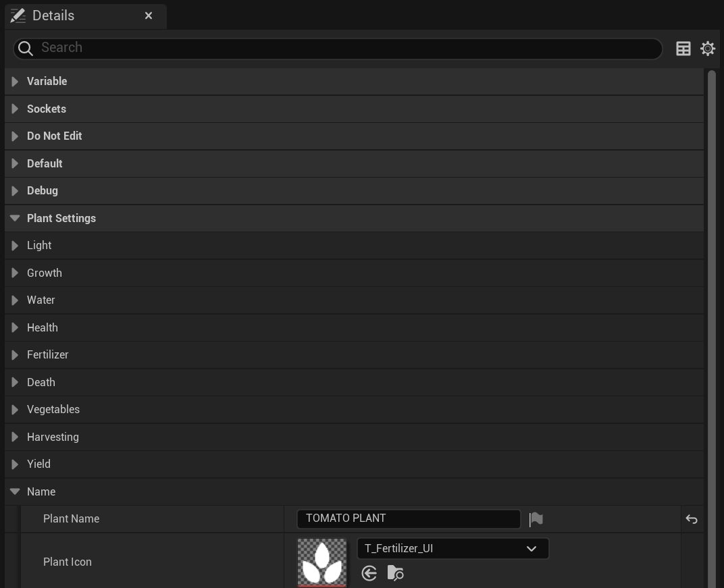Expand the Death subcategory

click(x=15, y=382)
